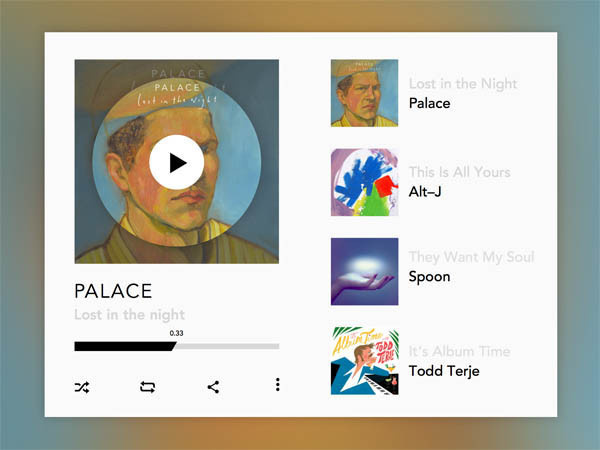Seek on the track progress bar
Screen dimensions: 600x450
point(177,346)
